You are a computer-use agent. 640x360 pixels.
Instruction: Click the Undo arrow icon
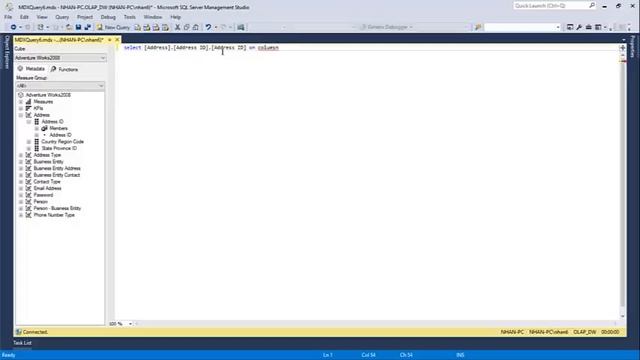click(x=208, y=27)
